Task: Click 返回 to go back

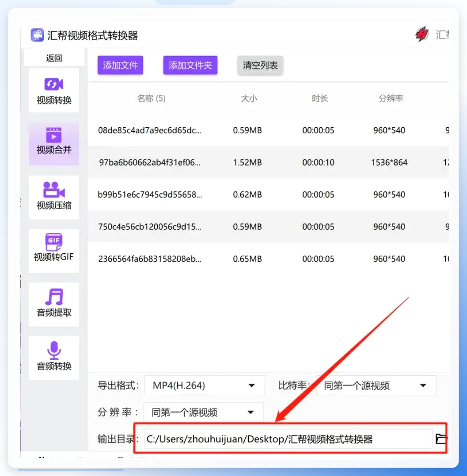Action: pyautogui.click(x=54, y=58)
